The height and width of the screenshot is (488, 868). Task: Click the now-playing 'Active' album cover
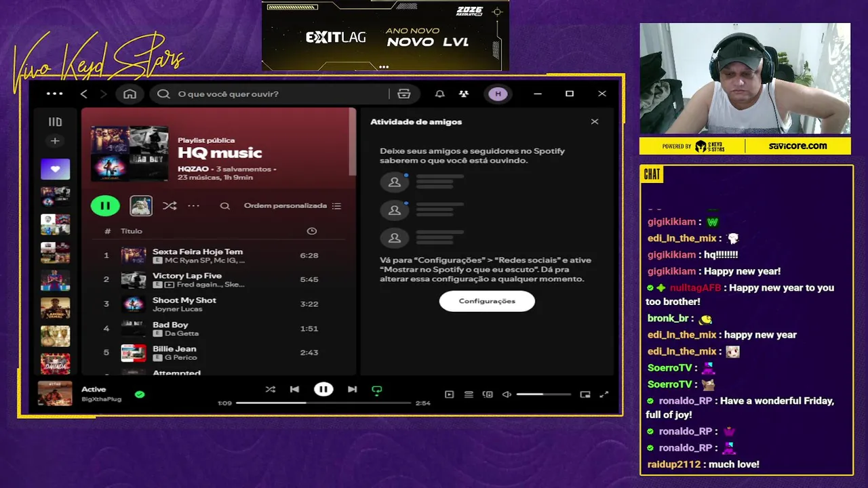tap(55, 393)
